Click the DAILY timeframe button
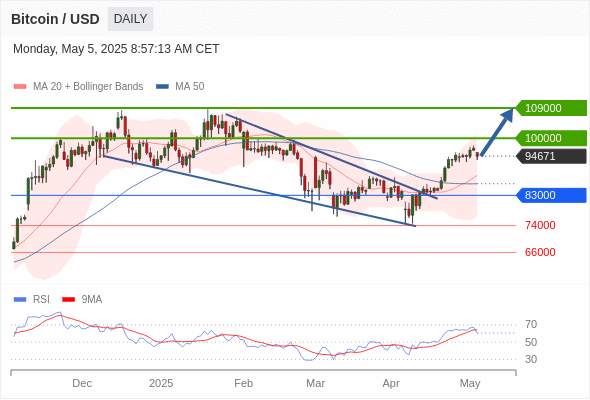590x400 pixels. [130, 19]
